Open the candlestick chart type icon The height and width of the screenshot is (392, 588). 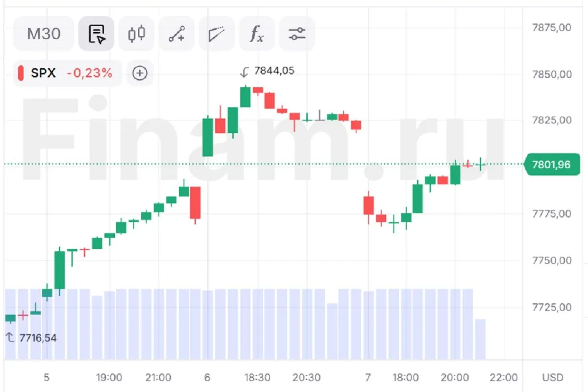(x=137, y=34)
